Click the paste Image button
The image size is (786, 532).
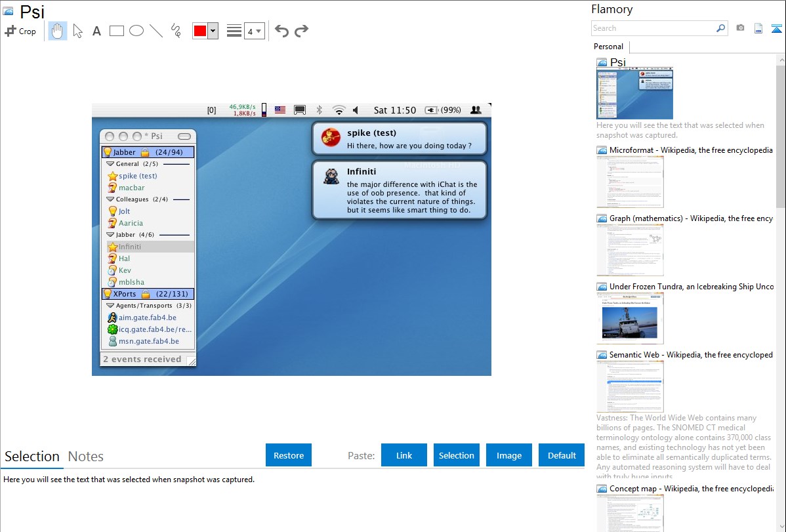[x=509, y=455]
